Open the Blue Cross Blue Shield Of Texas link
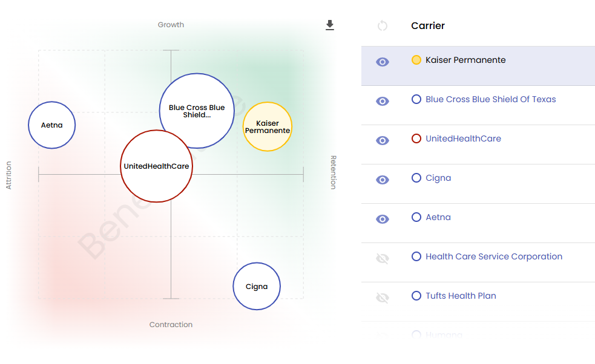This screenshot has height=364, width=595. [x=490, y=99]
